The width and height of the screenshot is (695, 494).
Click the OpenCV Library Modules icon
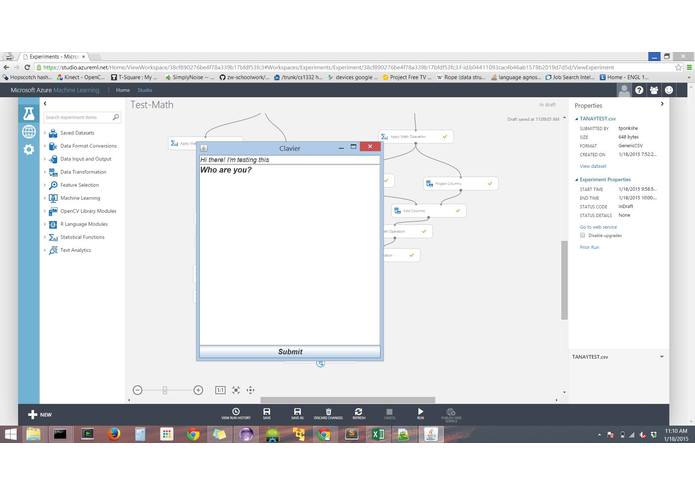pos(53,211)
